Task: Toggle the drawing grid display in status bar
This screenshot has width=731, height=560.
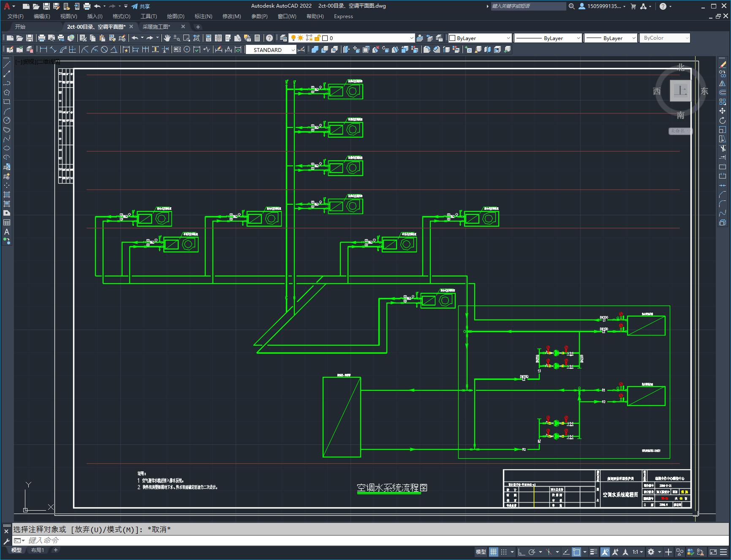Action: point(494,552)
